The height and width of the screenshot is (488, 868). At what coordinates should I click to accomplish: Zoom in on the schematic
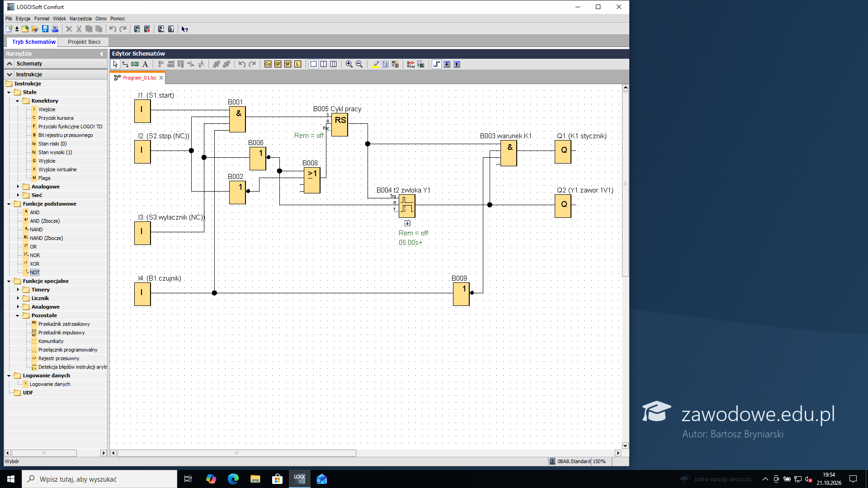[x=349, y=64]
